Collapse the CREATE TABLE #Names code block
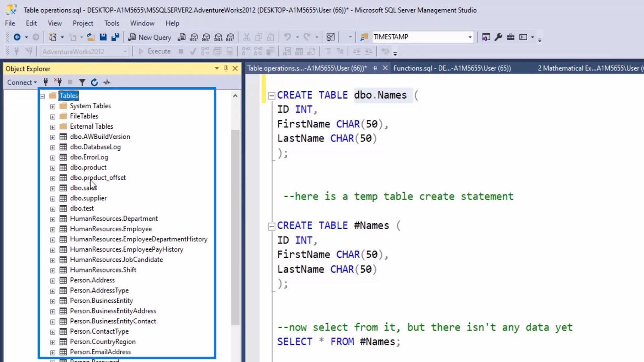 (x=271, y=226)
